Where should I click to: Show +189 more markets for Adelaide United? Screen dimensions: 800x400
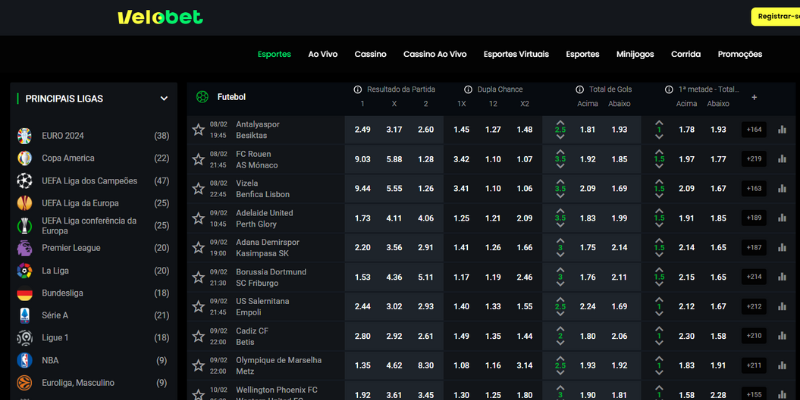click(x=754, y=218)
